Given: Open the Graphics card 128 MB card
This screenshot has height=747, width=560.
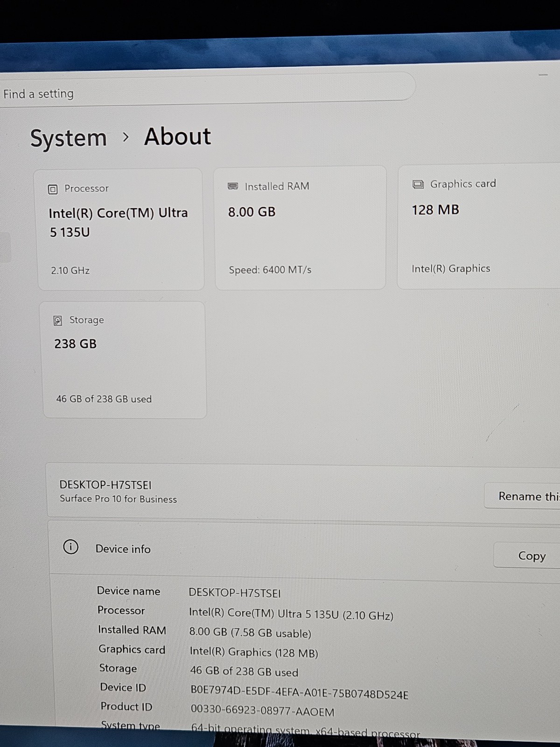Looking at the screenshot, I should [479, 226].
